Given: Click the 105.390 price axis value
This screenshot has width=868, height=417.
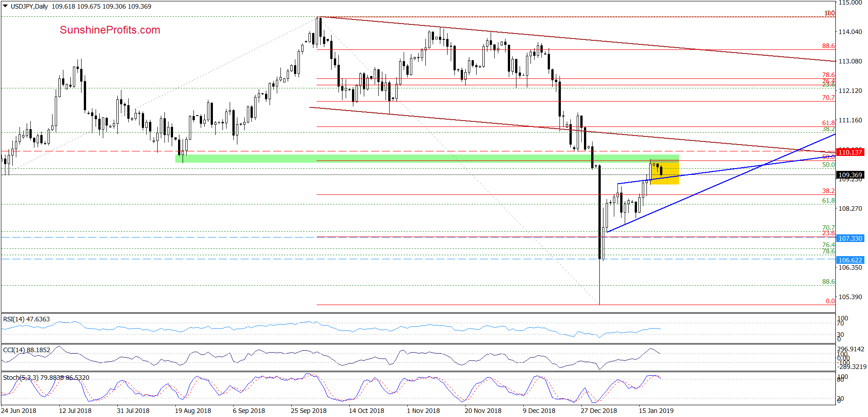Looking at the screenshot, I should [850, 297].
